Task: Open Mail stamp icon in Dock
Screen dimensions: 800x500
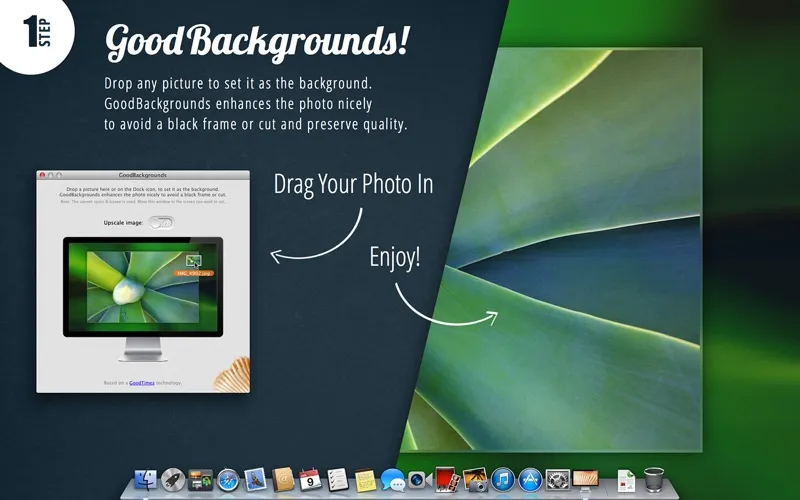Action: (256, 480)
